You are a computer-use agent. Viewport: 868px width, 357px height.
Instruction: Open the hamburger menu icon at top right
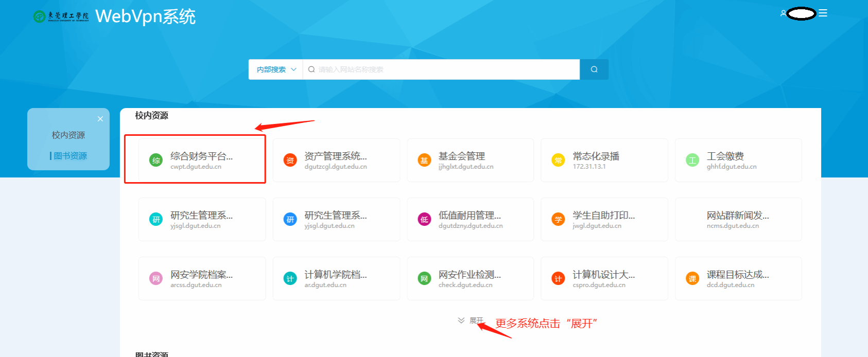click(823, 13)
